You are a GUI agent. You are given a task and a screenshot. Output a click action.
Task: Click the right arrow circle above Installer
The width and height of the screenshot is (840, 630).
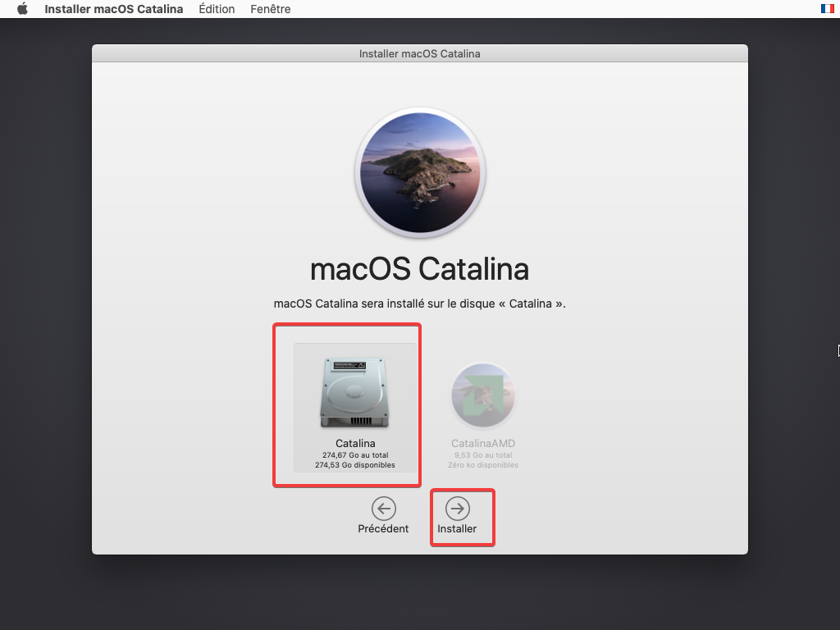click(458, 509)
